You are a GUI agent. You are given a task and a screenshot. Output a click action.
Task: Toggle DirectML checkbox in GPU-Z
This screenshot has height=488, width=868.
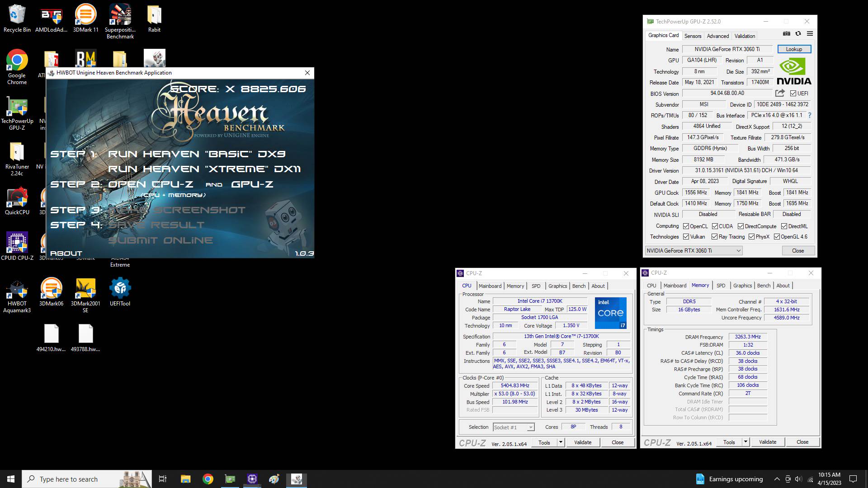coord(784,226)
